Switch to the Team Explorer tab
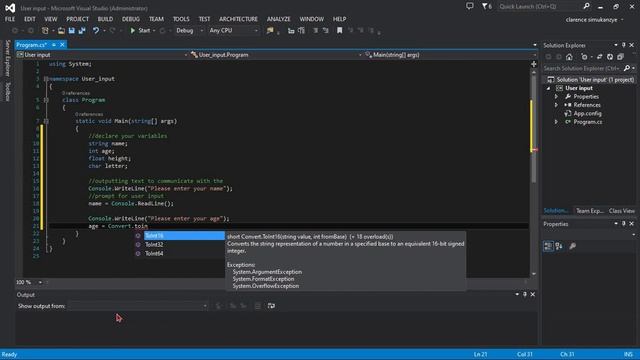 (x=589, y=211)
